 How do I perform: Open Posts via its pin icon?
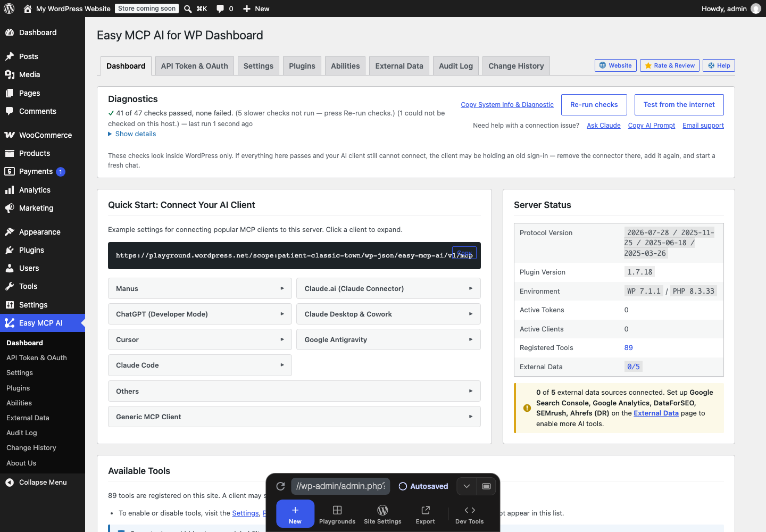(10, 56)
